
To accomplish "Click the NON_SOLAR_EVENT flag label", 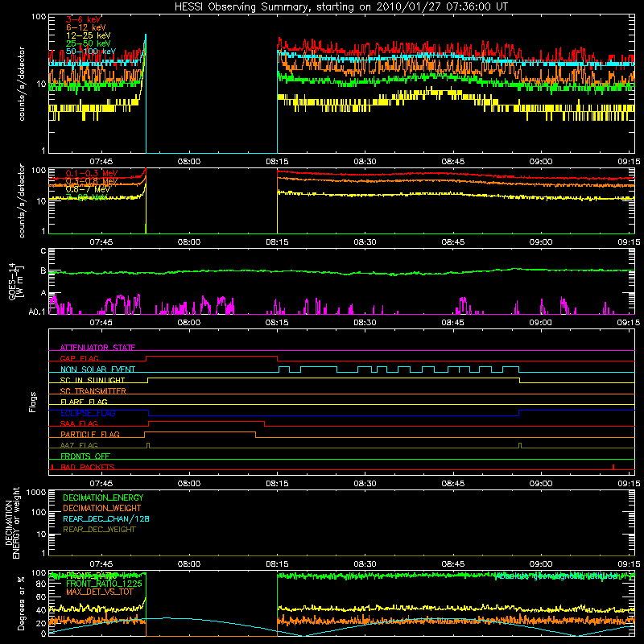I will [97, 369].
